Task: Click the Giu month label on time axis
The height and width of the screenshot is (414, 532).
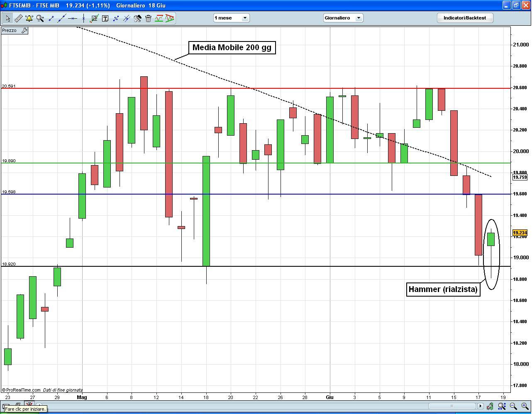Action: coord(329,397)
